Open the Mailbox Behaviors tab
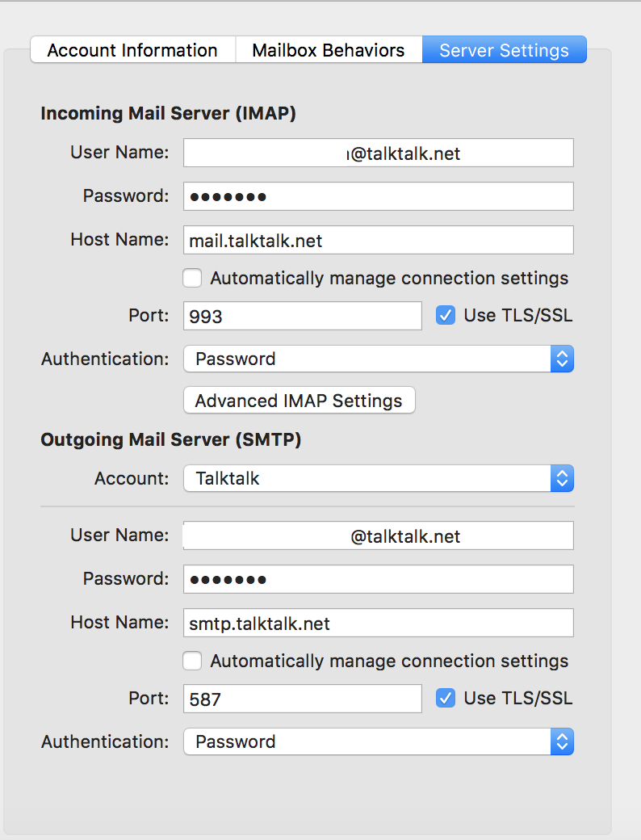641x840 pixels. coord(329,50)
